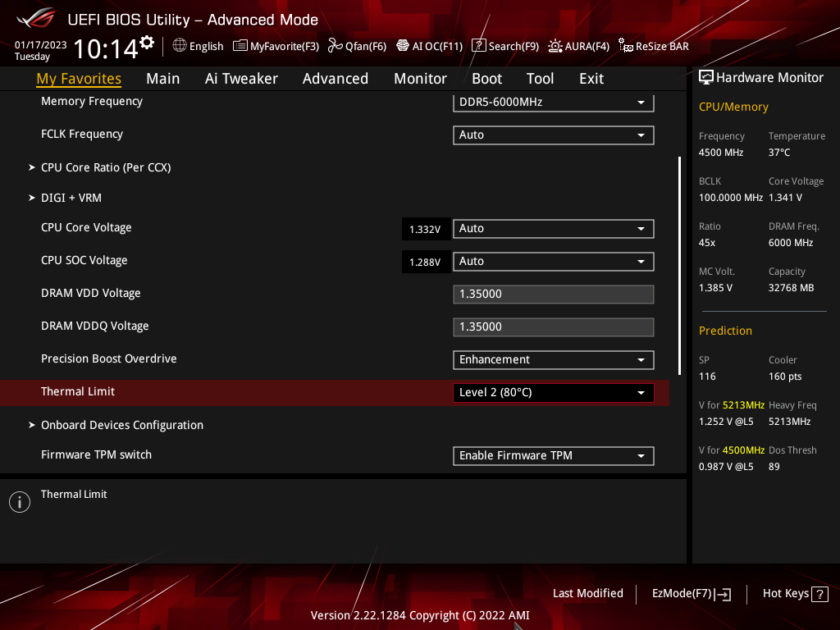Viewport: 840px width, 630px height.
Task: Open the Boot tab
Action: [x=487, y=79]
